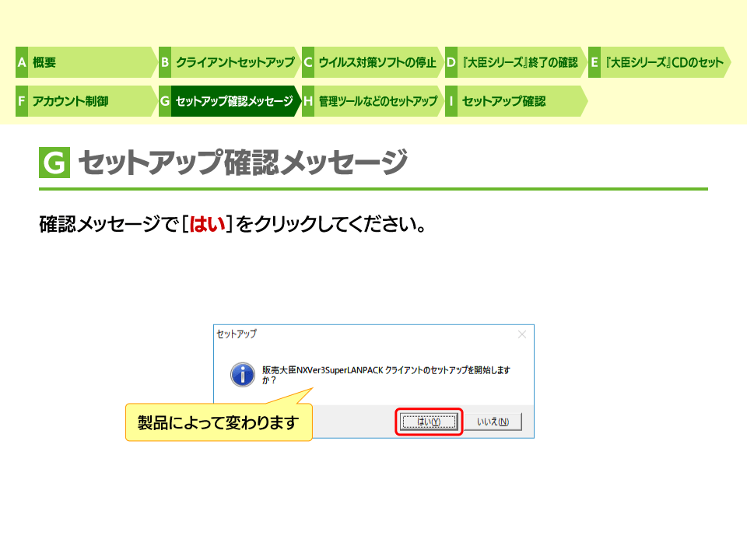Click the dialog message 販売大臣NXVer3SuperLANPACK text
This screenshot has height=560, width=747.
[x=386, y=375]
